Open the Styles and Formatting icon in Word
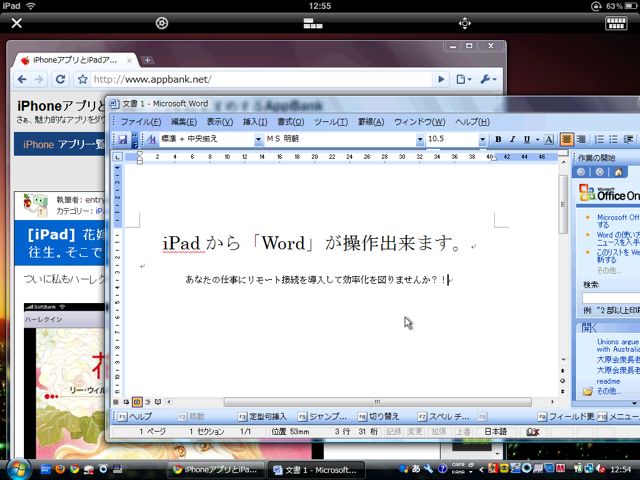The image size is (640, 480). (152, 140)
